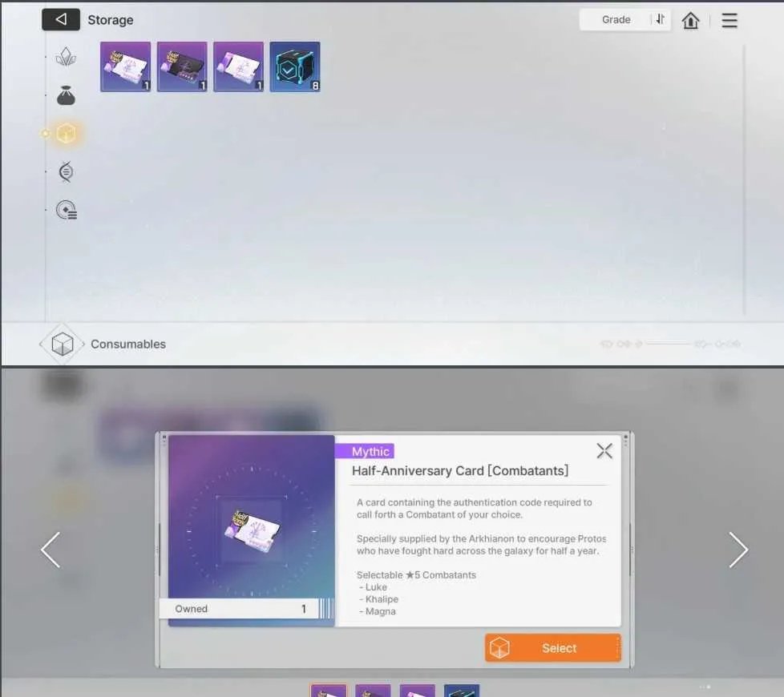This screenshot has width=784, height=697.
Task: Pick the first thumbnail in bottom strip
Action: [329, 691]
